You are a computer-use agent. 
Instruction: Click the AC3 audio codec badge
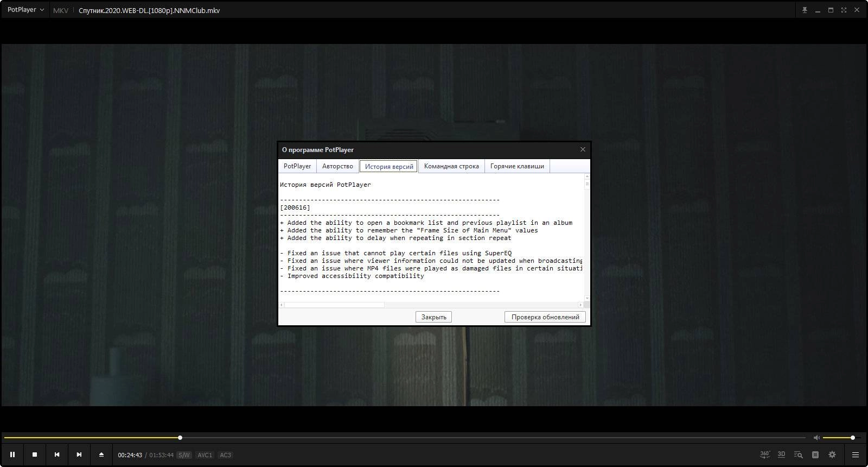tap(225, 455)
